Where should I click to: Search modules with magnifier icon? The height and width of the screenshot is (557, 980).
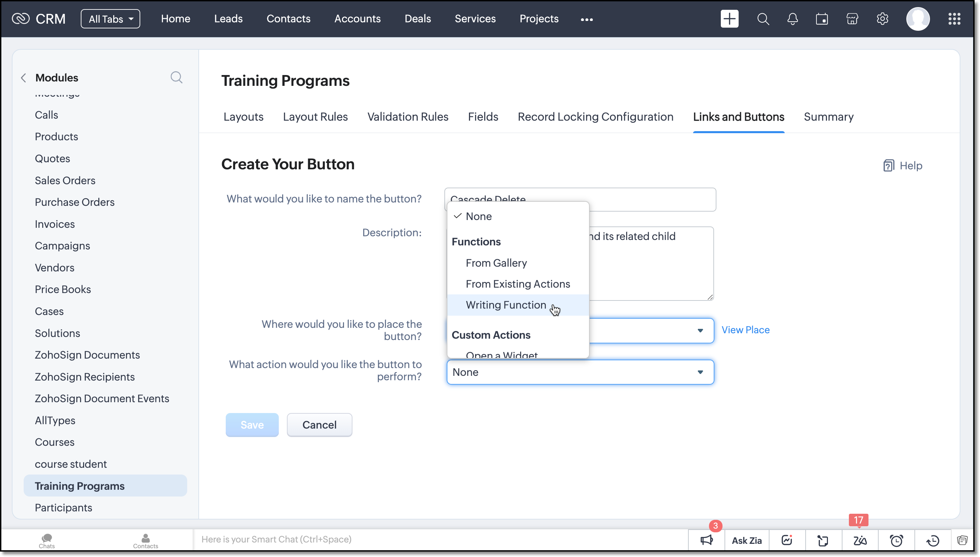[x=176, y=78]
